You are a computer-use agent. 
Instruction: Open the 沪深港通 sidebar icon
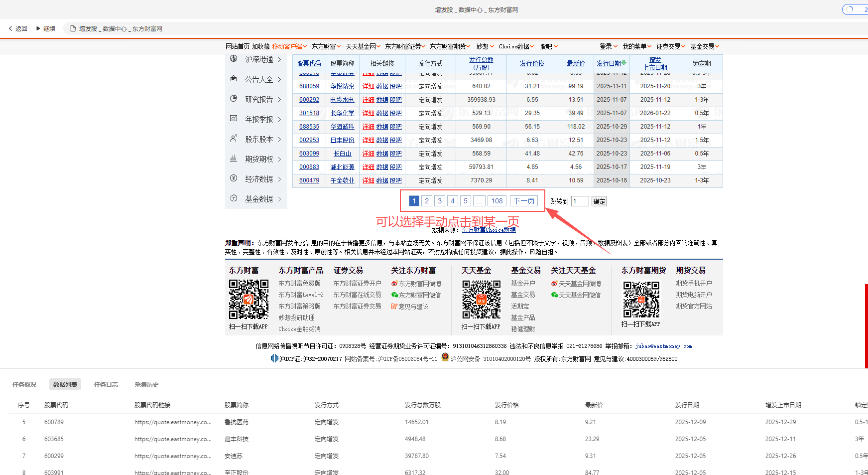(234, 59)
